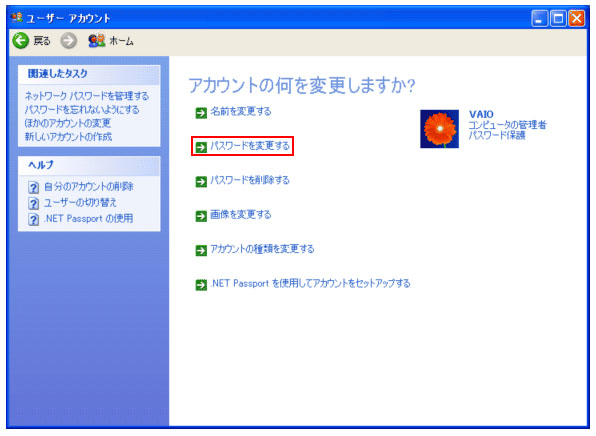
Task: Click the ヘルプ panel header
Action: (89, 166)
